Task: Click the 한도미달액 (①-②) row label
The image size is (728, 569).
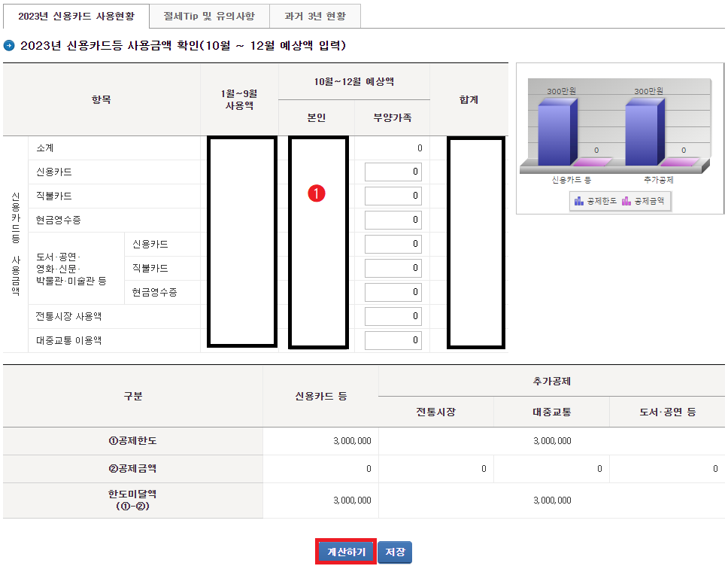Action: tap(133, 500)
